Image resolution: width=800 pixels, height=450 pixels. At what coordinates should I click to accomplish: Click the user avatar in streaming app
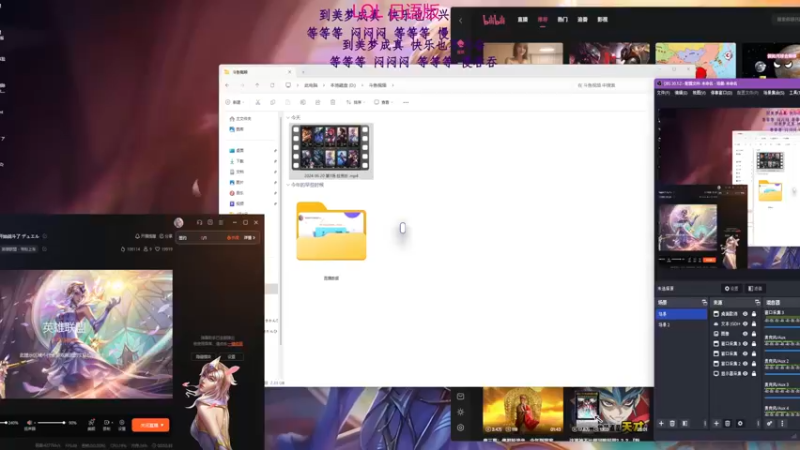coord(179,222)
